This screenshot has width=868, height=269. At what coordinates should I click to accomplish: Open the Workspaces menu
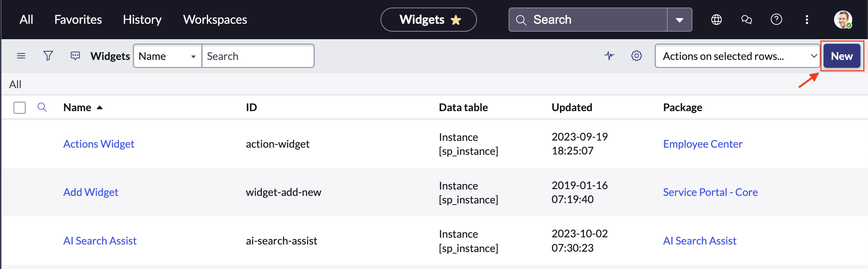[x=215, y=20]
